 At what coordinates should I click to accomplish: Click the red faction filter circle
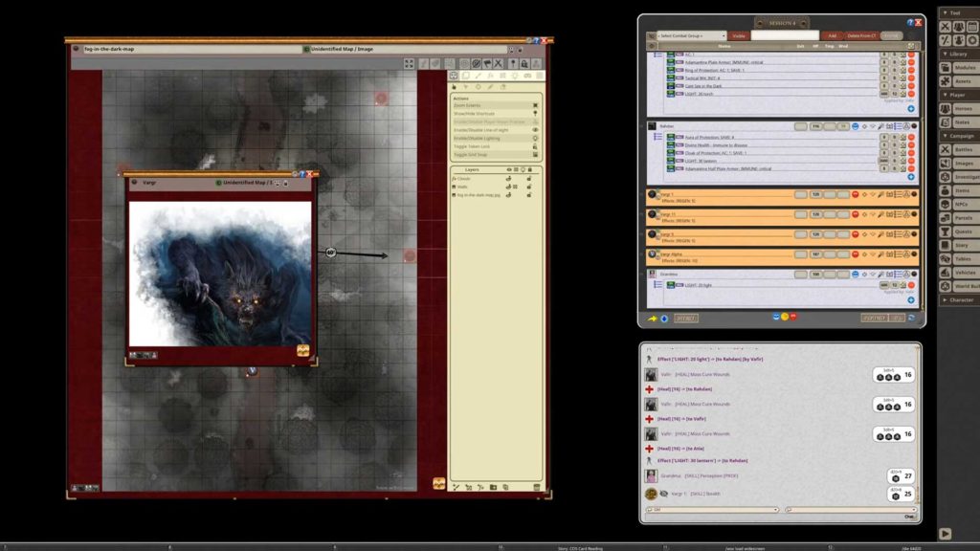[793, 317]
